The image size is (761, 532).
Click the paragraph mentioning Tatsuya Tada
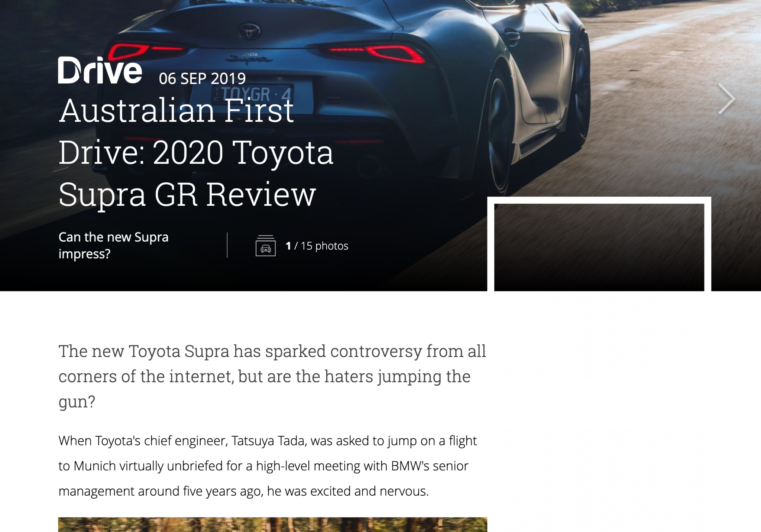268,466
